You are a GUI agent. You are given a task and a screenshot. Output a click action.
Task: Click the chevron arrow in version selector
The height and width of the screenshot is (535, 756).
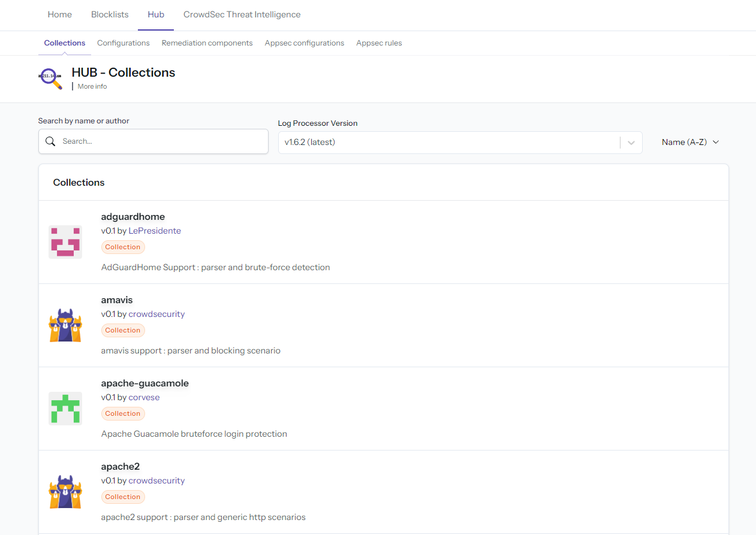[x=631, y=143]
